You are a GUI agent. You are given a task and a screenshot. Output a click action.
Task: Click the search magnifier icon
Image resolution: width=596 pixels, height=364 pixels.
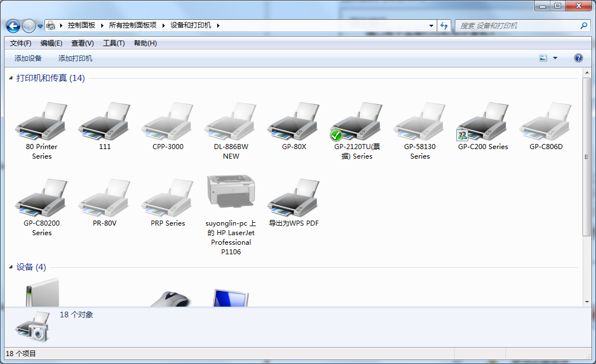pyautogui.click(x=584, y=25)
